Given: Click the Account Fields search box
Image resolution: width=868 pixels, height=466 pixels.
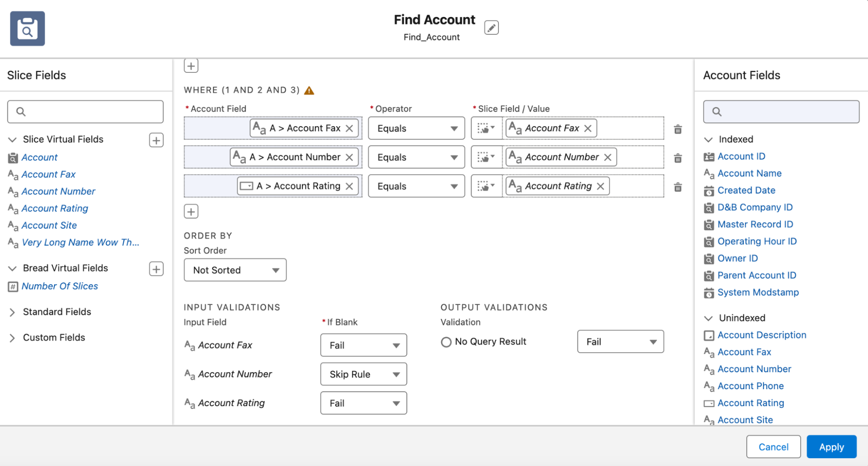Looking at the screenshot, I should coord(780,112).
